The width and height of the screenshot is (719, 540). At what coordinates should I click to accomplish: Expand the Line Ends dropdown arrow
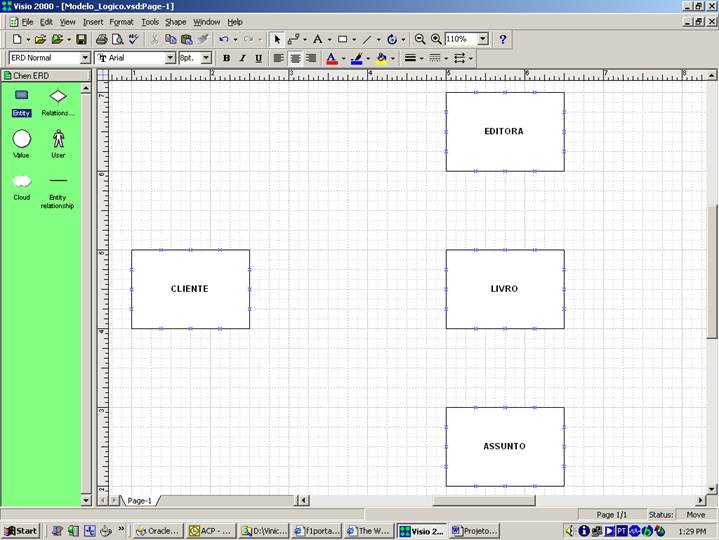[x=471, y=58]
